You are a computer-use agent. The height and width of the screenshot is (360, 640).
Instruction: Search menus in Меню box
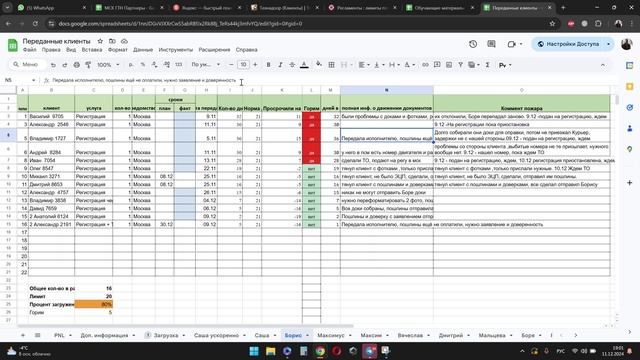[28, 64]
